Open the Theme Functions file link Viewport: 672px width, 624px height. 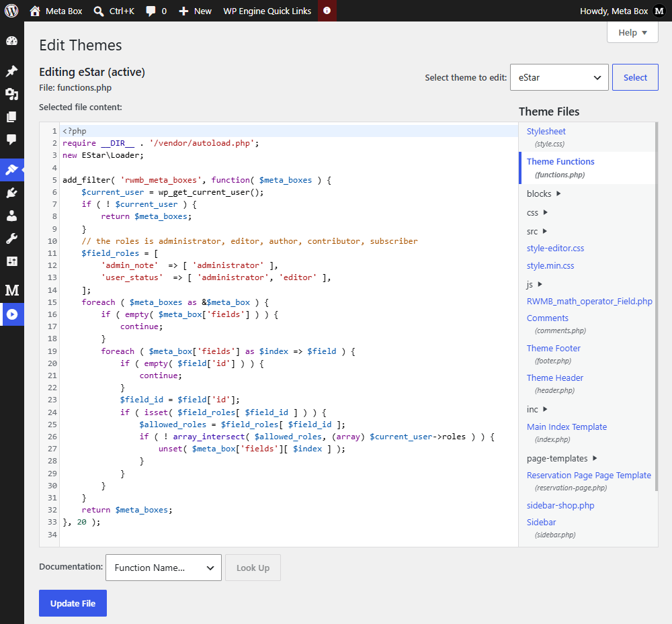pyautogui.click(x=560, y=161)
